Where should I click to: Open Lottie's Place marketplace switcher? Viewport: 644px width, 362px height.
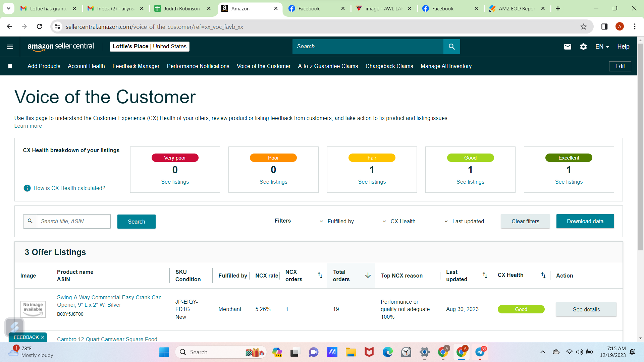click(150, 47)
